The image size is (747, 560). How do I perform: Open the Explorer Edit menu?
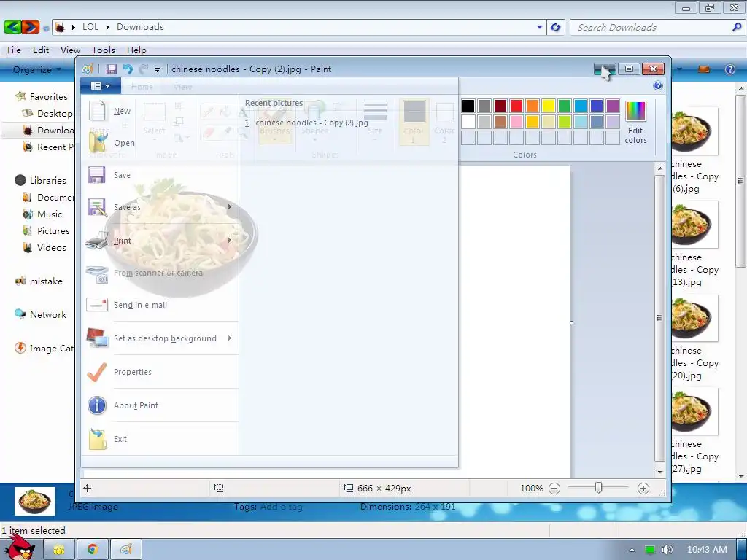point(41,50)
